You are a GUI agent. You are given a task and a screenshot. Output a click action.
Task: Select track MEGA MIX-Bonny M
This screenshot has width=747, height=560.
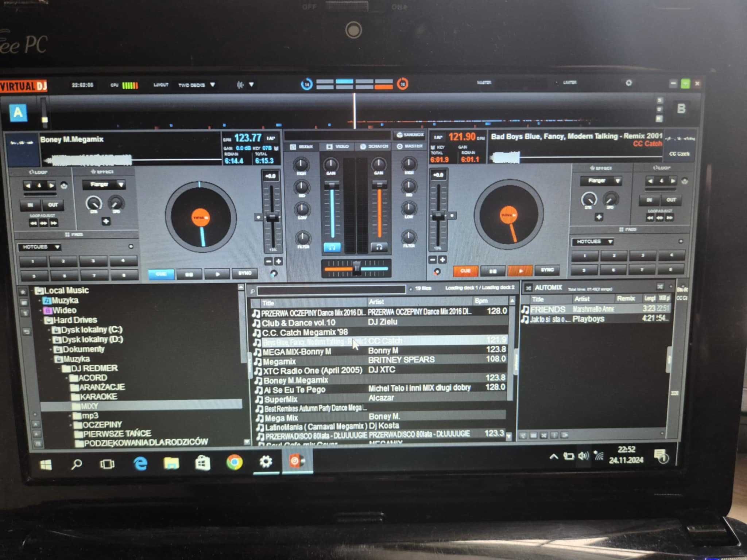click(x=379, y=351)
